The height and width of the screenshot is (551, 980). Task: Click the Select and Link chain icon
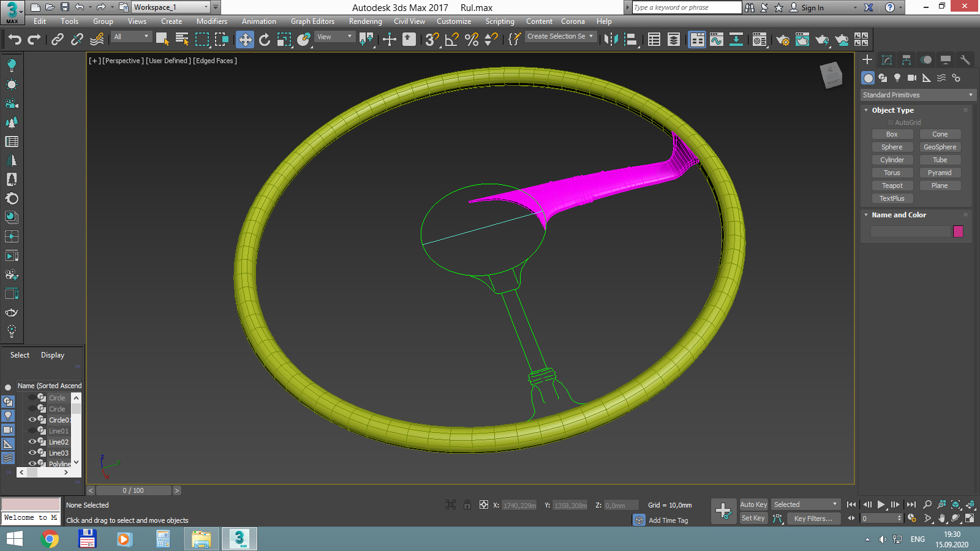[58, 40]
